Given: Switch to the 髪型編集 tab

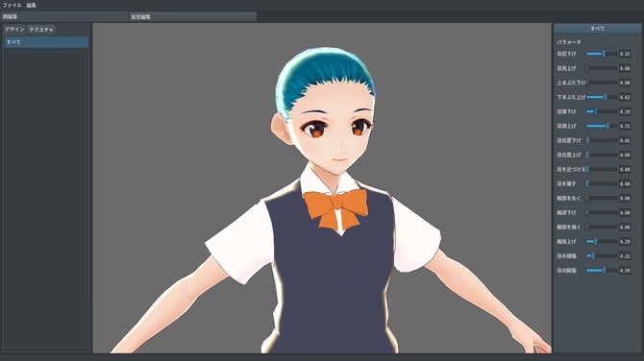Looking at the screenshot, I should pos(193,16).
